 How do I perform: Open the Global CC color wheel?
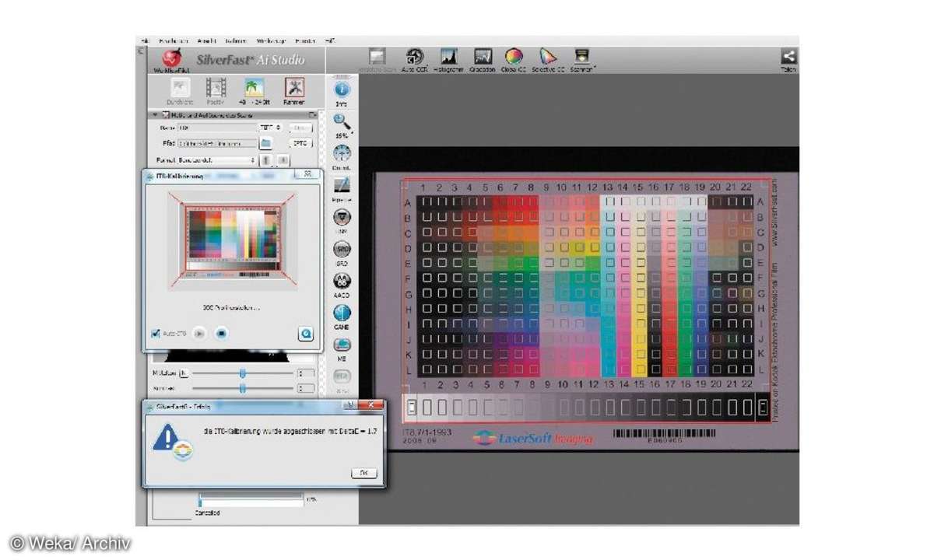pos(514,56)
